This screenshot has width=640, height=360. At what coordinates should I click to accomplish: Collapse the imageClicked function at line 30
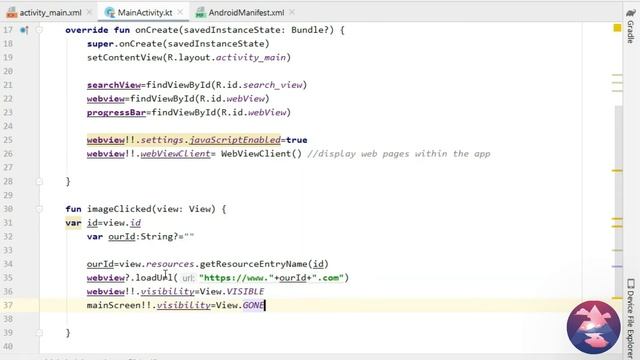click(x=39, y=209)
